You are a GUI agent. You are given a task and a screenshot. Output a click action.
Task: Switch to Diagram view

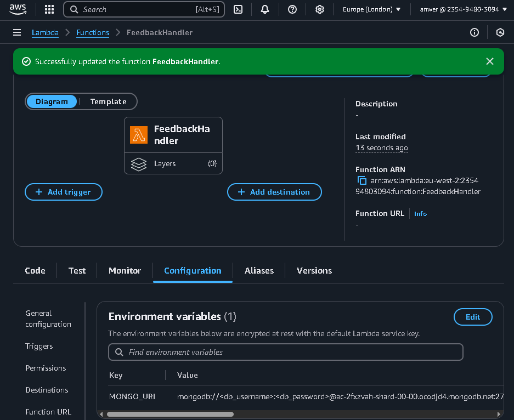pyautogui.click(x=52, y=101)
